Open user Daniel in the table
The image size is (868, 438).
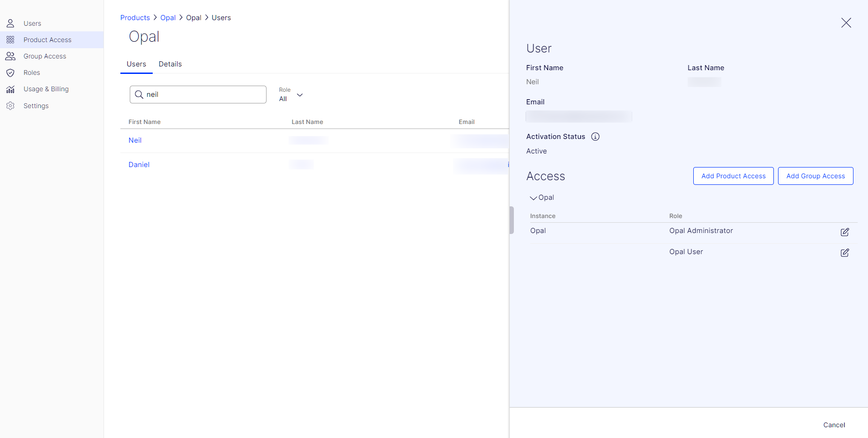pos(139,165)
